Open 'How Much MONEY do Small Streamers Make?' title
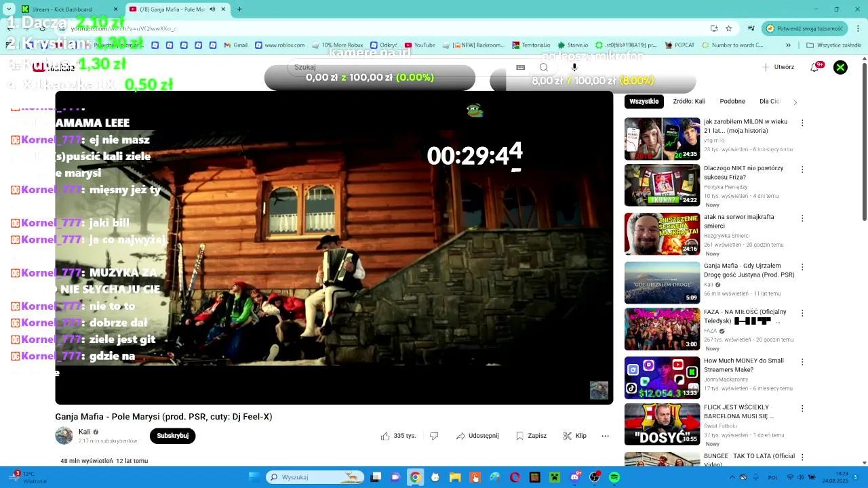The height and width of the screenshot is (488, 868). point(743,365)
